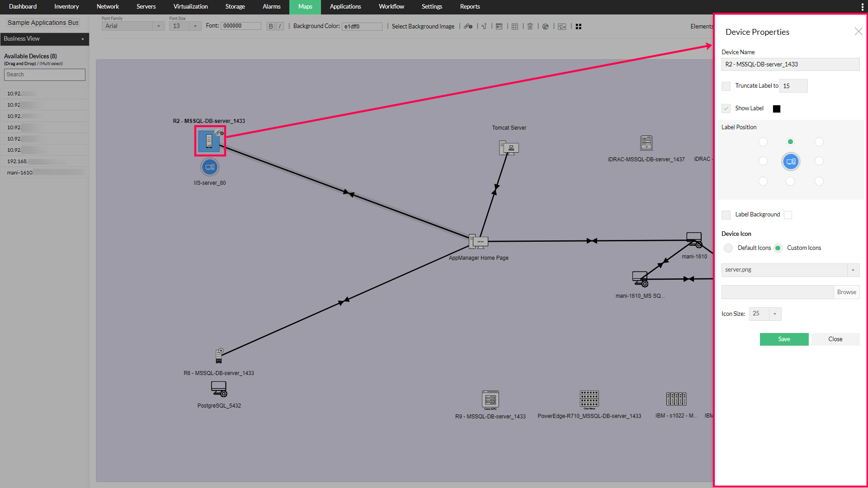Go to the Virtualization tab
Viewport: 868px width, 488px height.
[x=190, y=6]
